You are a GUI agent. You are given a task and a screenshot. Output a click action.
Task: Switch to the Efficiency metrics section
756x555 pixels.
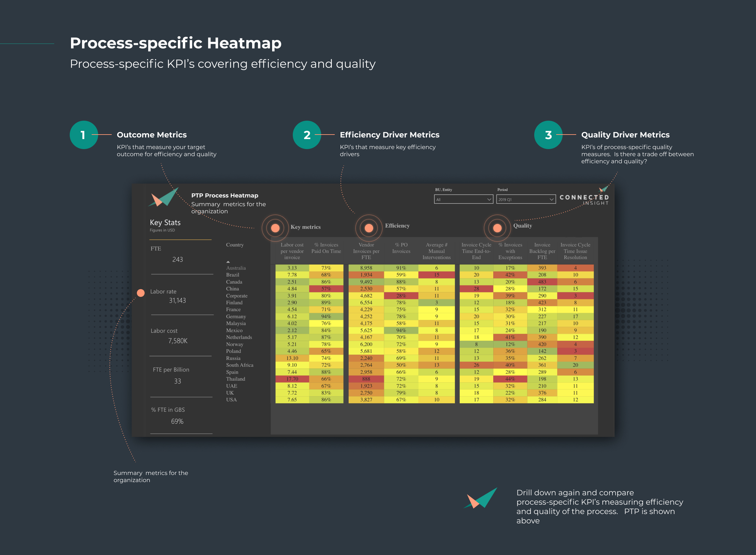coord(397,226)
